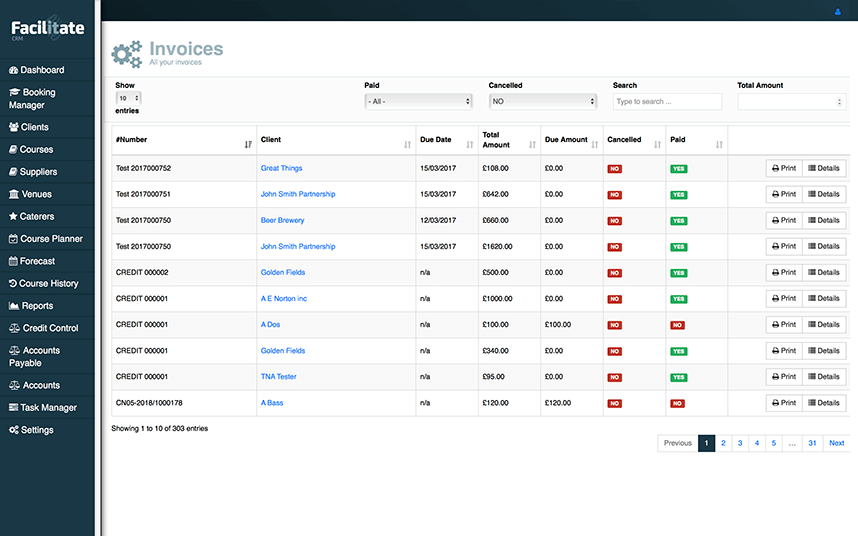This screenshot has height=536, width=858.
Task: Click in the Search input field
Action: (x=667, y=101)
